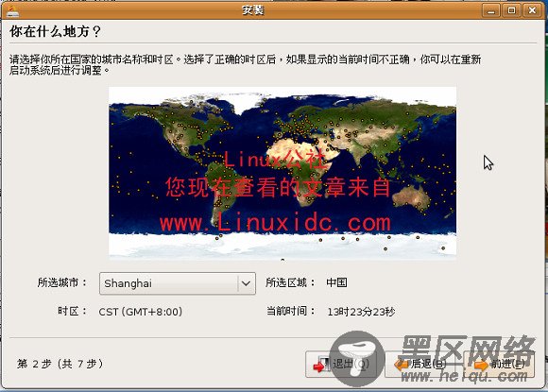
Task: Click the CST (GMT+8:00) timezone text
Action: (141, 312)
